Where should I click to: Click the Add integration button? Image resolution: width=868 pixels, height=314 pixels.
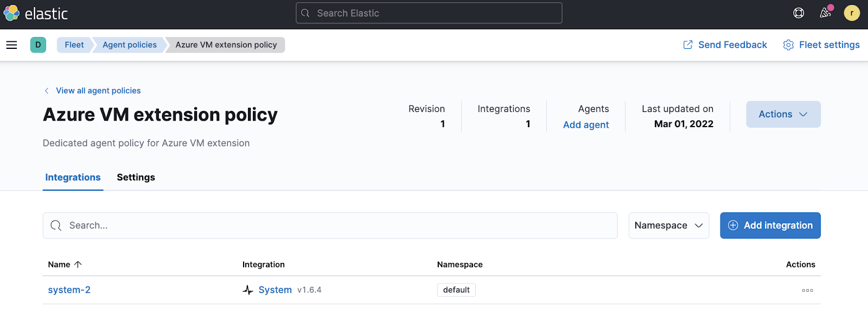[x=770, y=225]
